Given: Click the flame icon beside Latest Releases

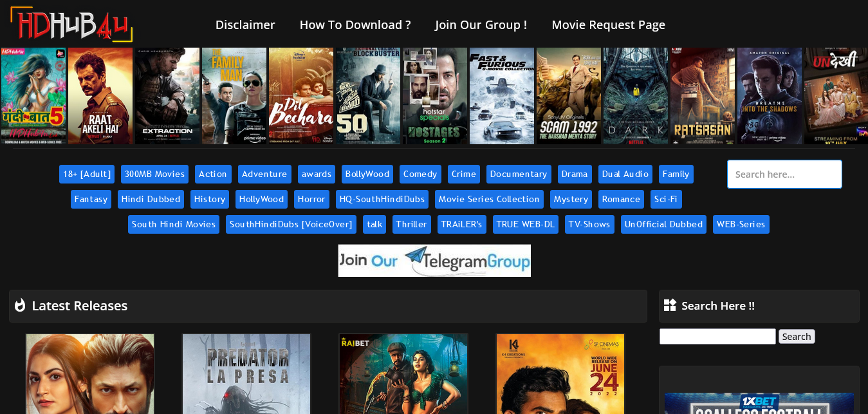Looking at the screenshot, I should tap(20, 305).
